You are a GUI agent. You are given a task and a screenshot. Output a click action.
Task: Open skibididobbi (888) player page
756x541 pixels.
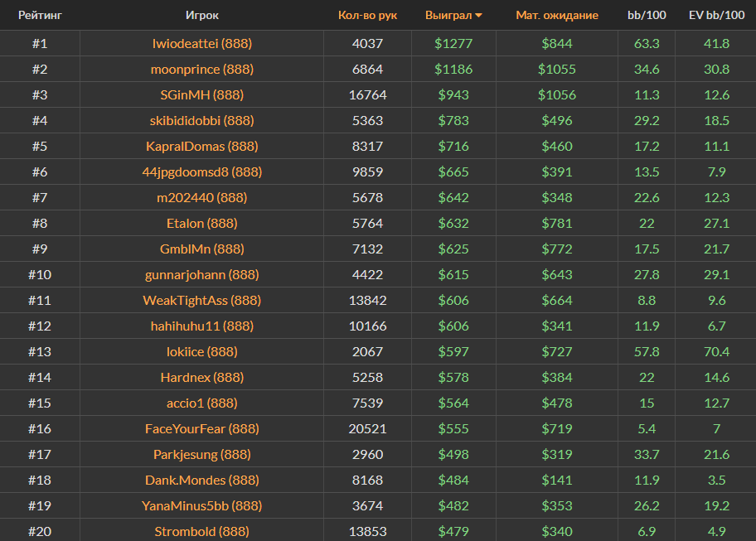pos(202,120)
